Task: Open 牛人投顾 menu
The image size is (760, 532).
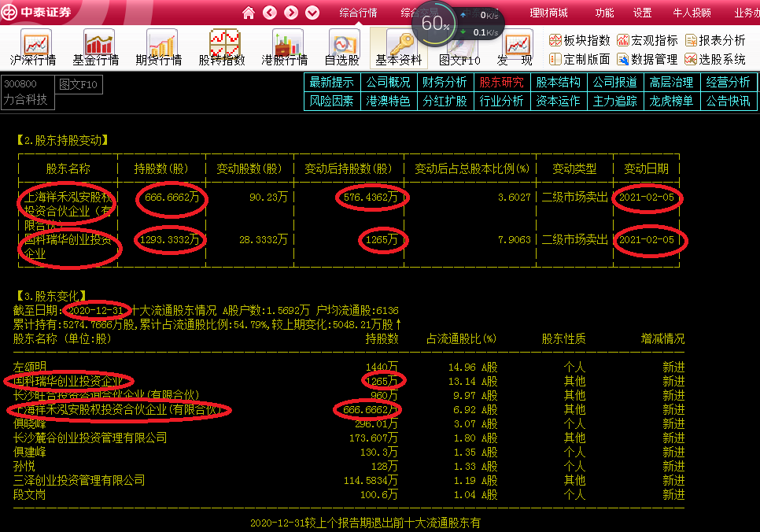Action: tap(692, 13)
